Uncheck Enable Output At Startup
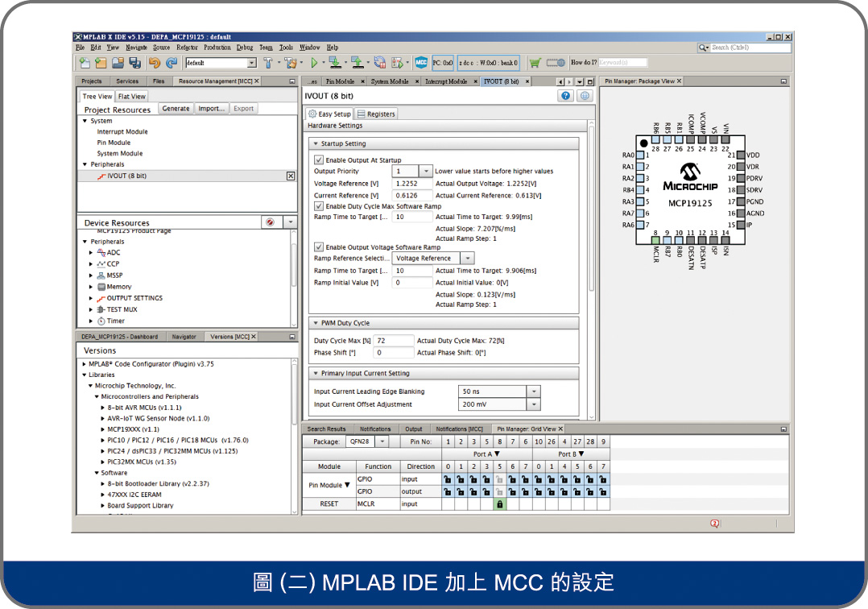The image size is (868, 609). coord(319,160)
